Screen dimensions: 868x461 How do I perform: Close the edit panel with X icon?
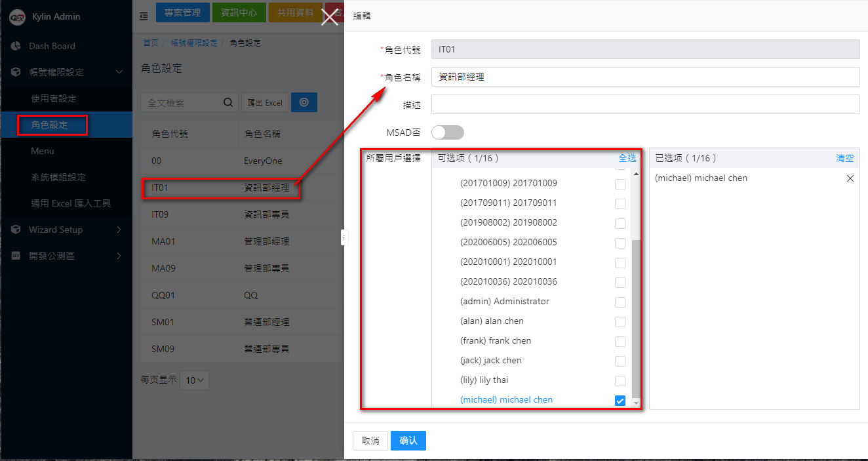(x=329, y=17)
